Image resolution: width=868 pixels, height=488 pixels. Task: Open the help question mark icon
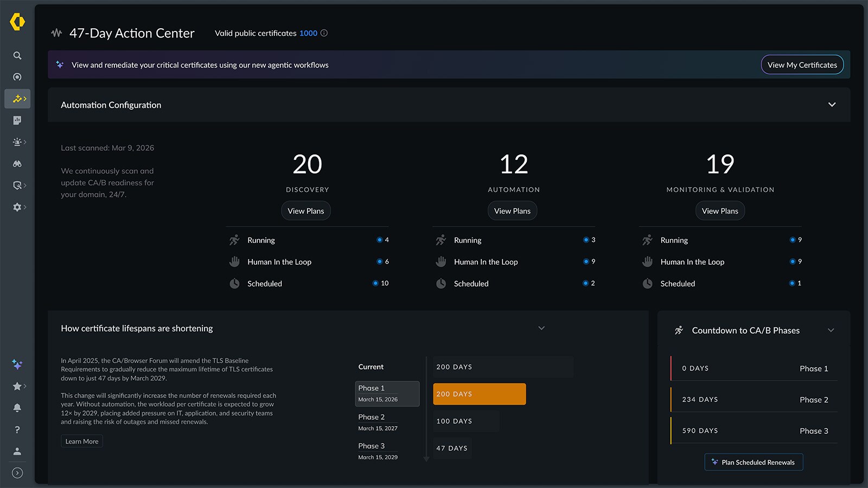17,429
